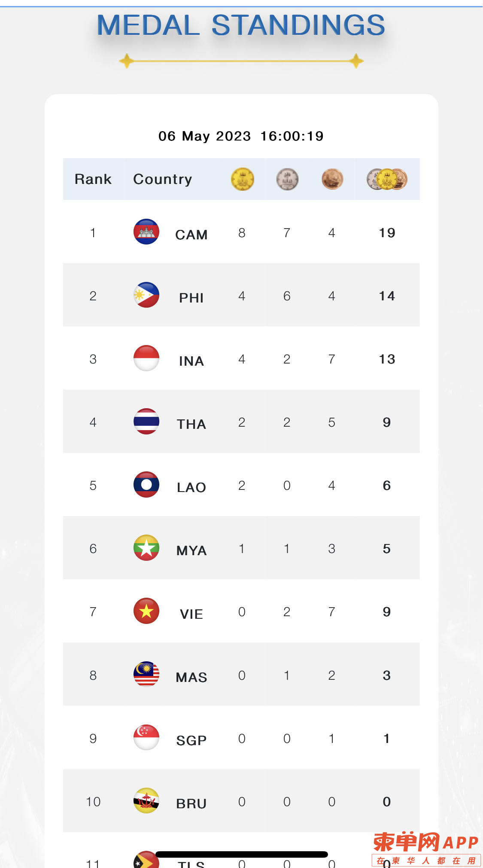Screen dimensions: 483x868
Task: Tap the Thailand flag icon
Action: pyautogui.click(x=146, y=421)
